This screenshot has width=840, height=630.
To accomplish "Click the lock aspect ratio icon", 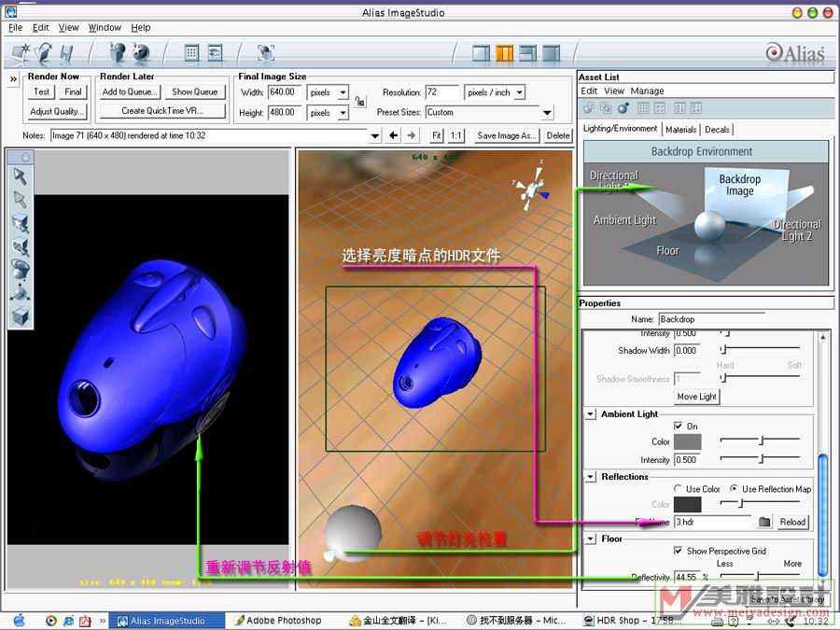I will point(360,101).
